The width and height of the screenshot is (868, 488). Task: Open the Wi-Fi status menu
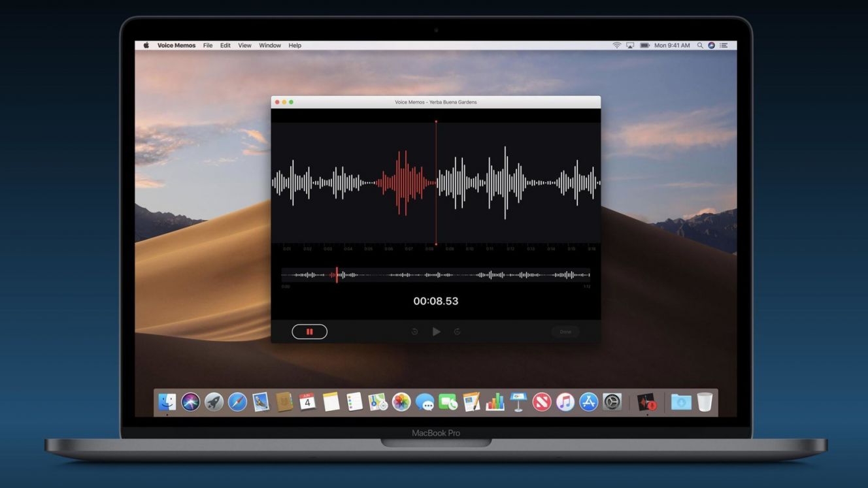[x=616, y=45]
